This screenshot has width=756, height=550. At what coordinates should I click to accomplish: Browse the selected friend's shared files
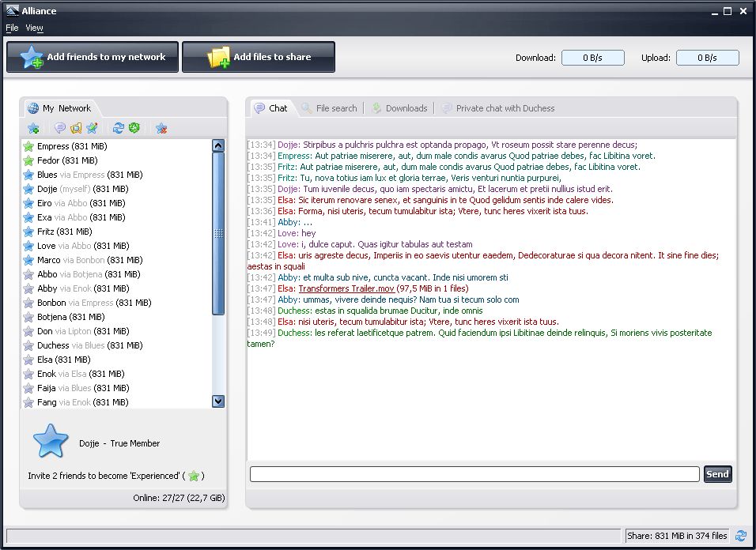point(77,127)
